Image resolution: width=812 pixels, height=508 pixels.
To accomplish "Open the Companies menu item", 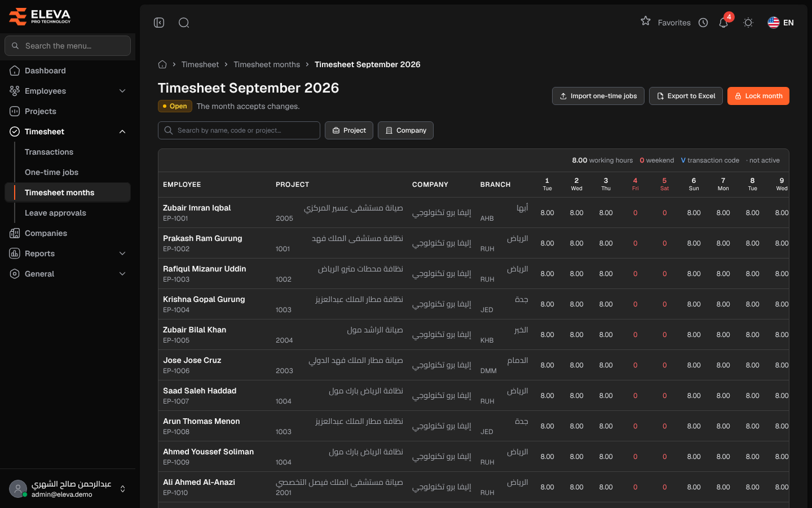I will [x=68, y=233].
